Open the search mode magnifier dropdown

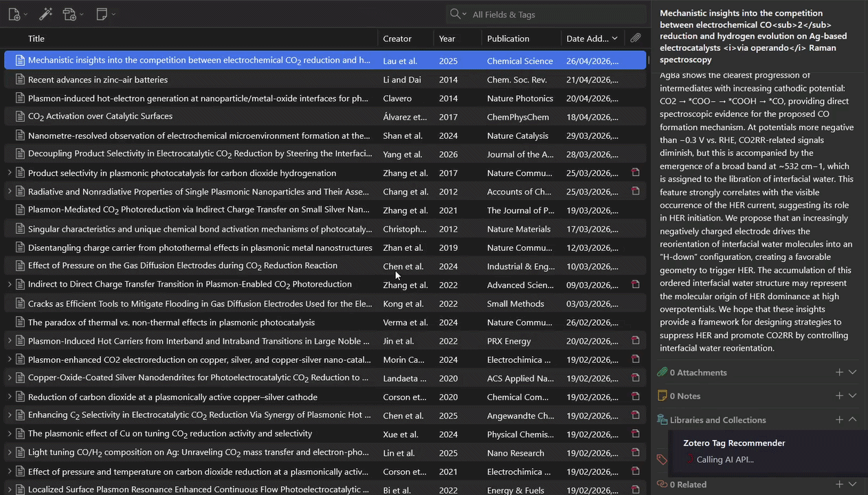[x=458, y=14]
